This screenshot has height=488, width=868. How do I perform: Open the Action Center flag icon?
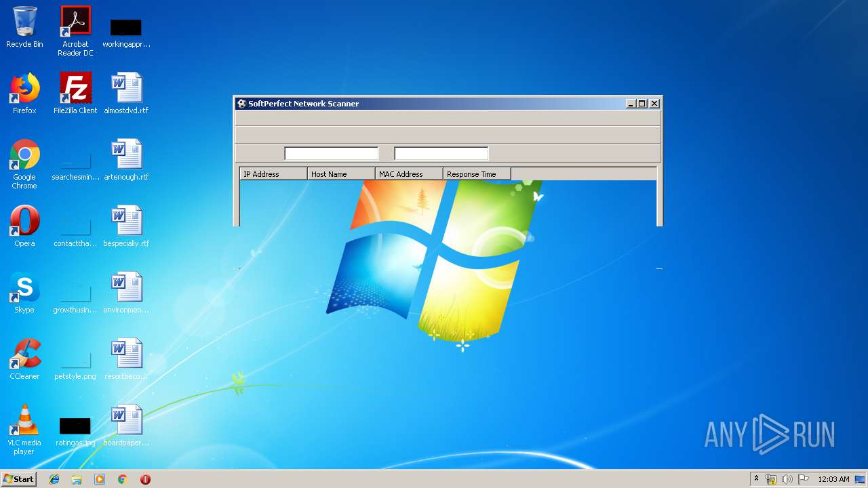(804, 479)
